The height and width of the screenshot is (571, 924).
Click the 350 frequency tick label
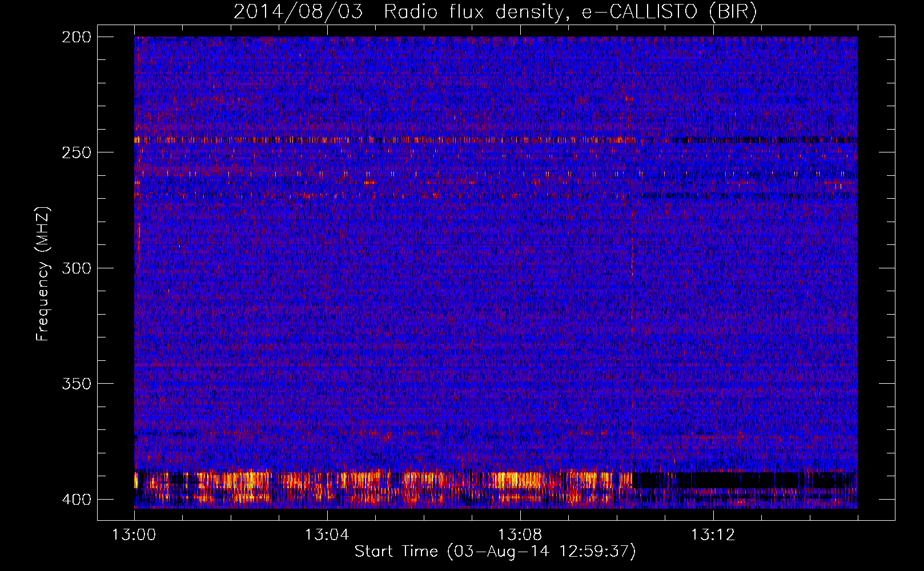point(76,383)
